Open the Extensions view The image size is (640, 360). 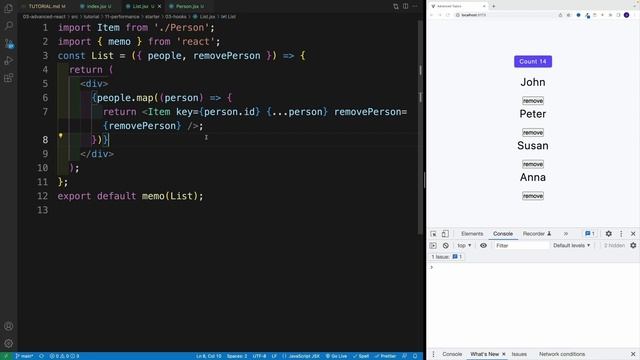coord(8,78)
